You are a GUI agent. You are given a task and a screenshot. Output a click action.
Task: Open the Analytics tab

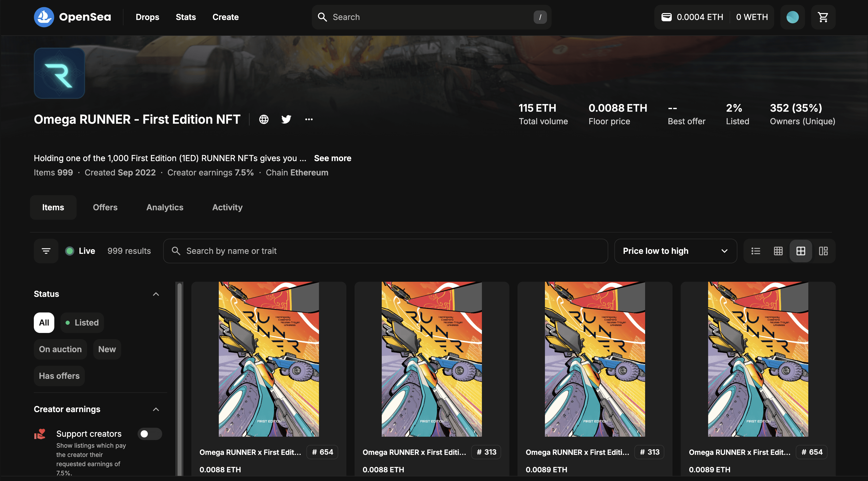pos(165,207)
